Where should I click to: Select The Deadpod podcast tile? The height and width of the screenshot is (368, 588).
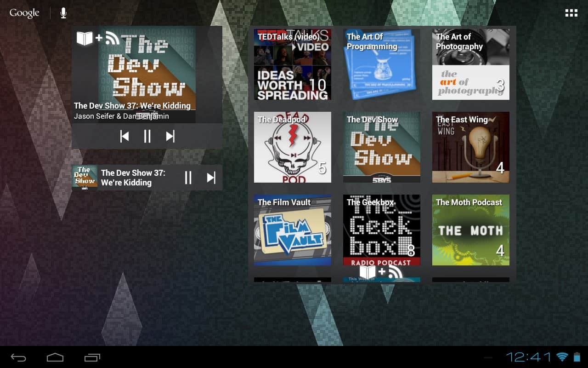click(292, 147)
